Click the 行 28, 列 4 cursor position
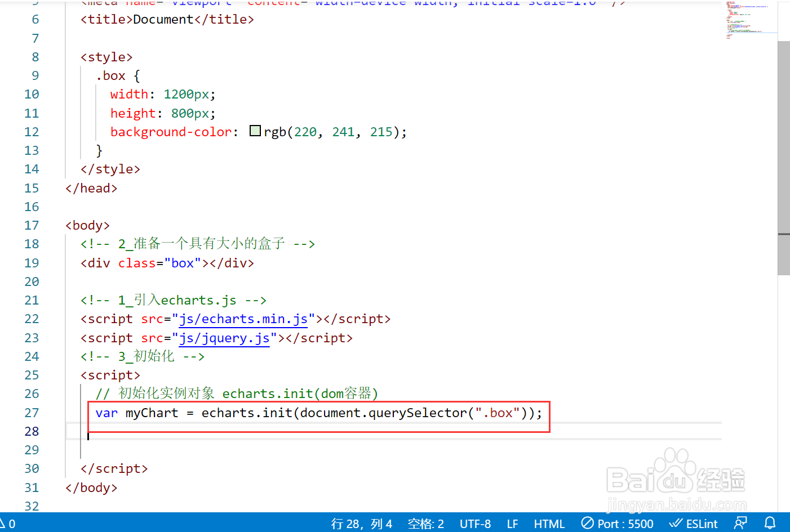Viewport: 790px width, 532px height. point(361,524)
